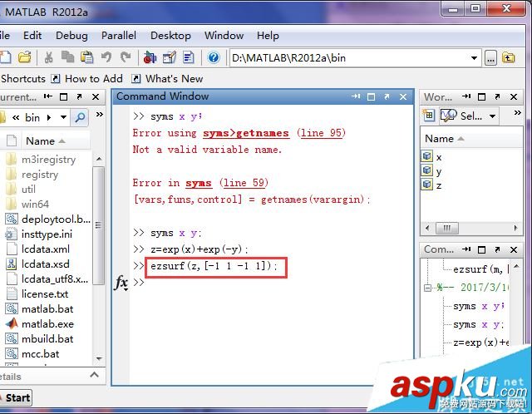532x414 pixels.
Task: Click the Workspace horizontal scrollbar thumb
Action: (x=446, y=228)
